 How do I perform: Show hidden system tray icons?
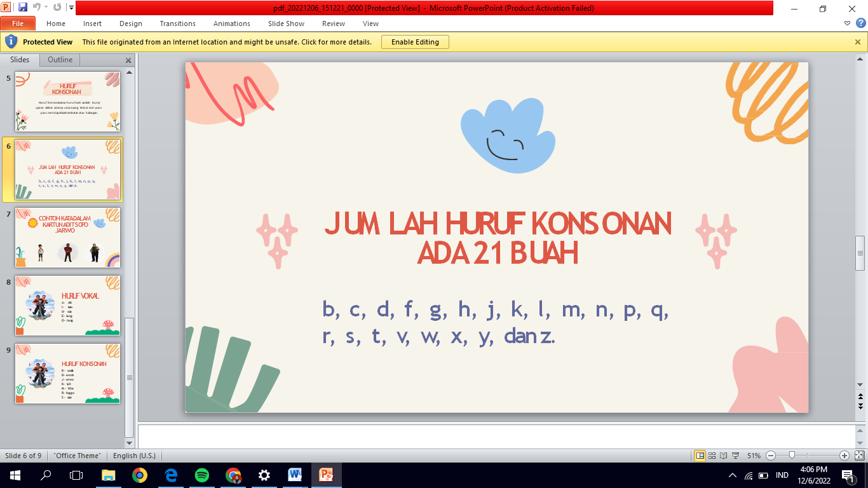click(733, 475)
